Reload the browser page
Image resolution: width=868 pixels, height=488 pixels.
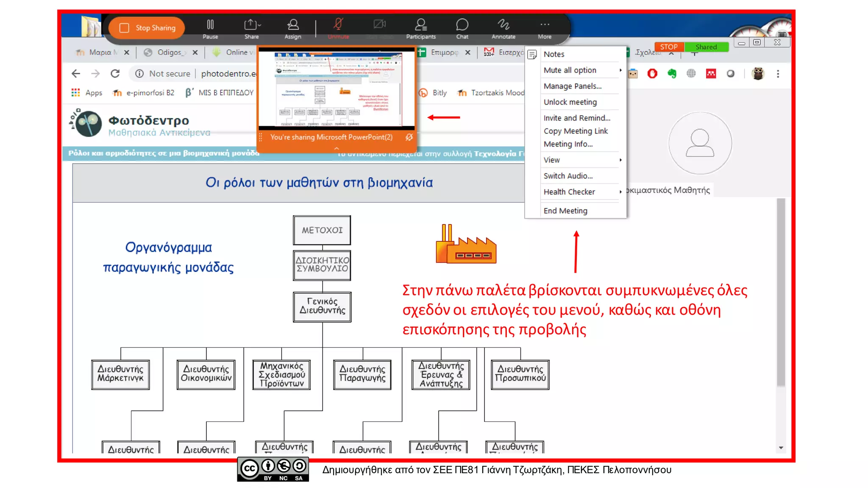(x=115, y=74)
